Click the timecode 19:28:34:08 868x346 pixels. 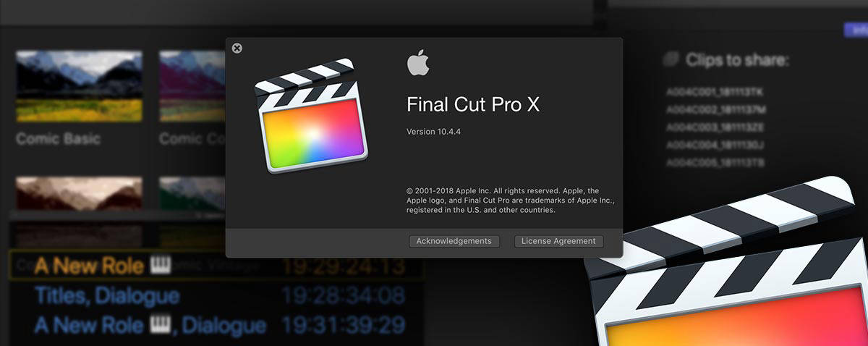344,295
